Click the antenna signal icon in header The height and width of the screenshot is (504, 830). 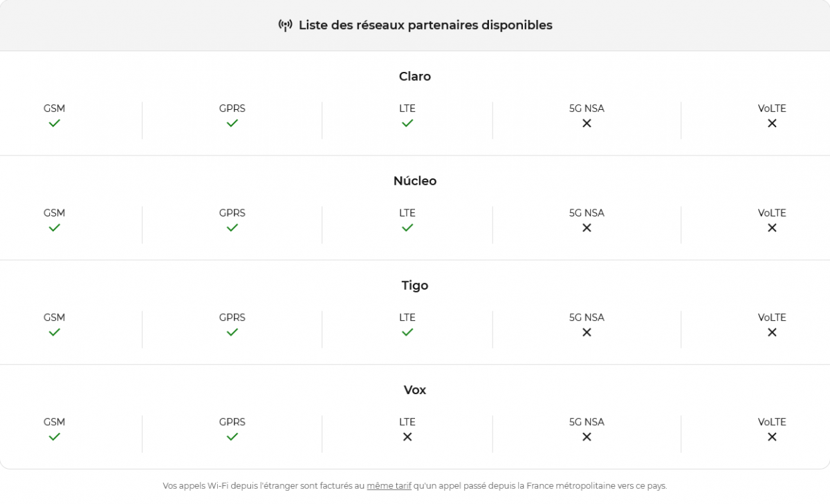[285, 26]
